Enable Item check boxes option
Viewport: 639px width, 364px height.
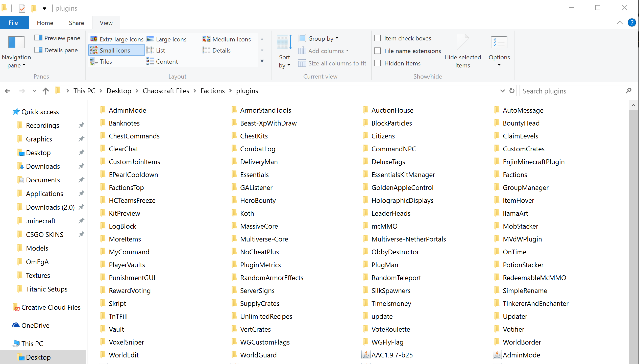tap(378, 38)
